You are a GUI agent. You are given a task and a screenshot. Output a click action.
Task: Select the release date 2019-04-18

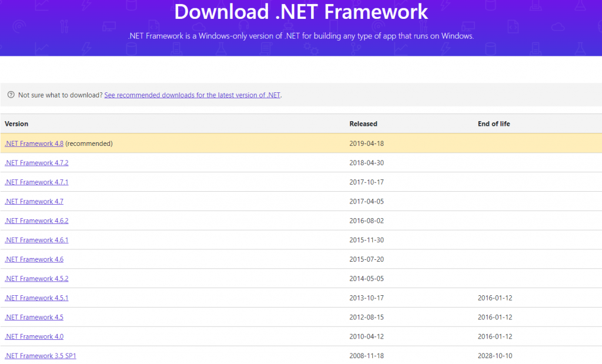point(366,143)
